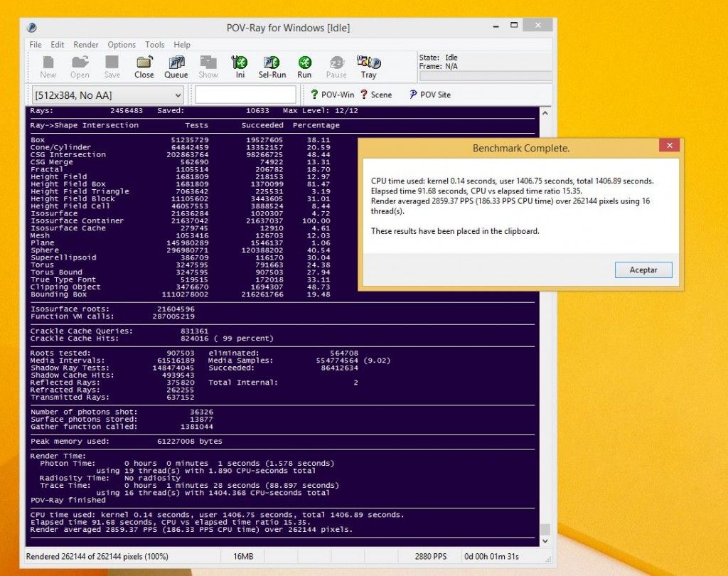Click the scroll up arrow of the output pane
728x576 pixels.
pos(545,113)
